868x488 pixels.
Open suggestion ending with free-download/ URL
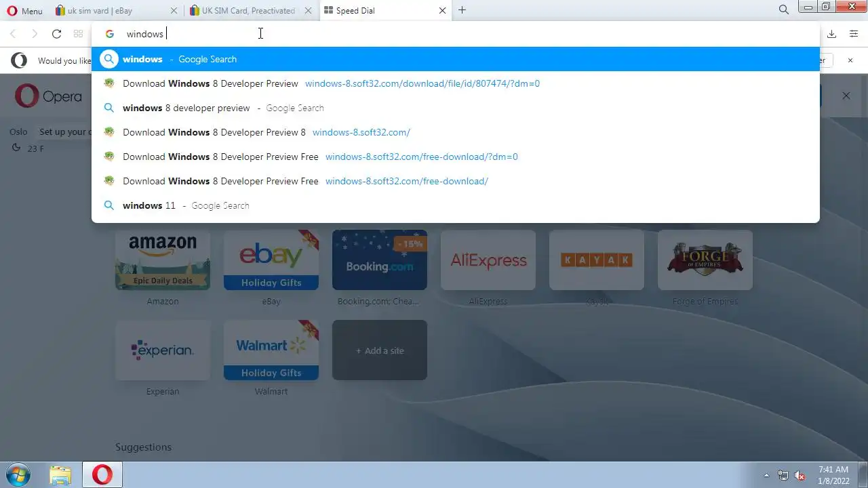click(456, 181)
